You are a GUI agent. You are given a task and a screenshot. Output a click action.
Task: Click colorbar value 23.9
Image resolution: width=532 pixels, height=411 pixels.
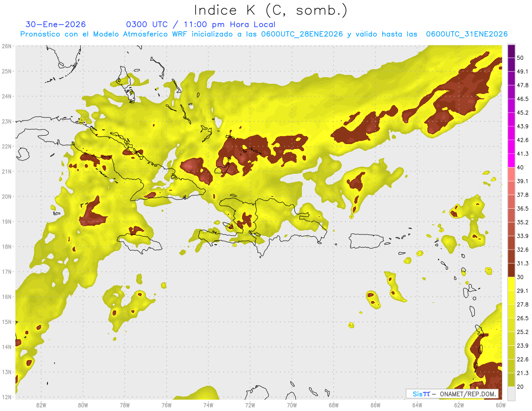click(x=523, y=346)
